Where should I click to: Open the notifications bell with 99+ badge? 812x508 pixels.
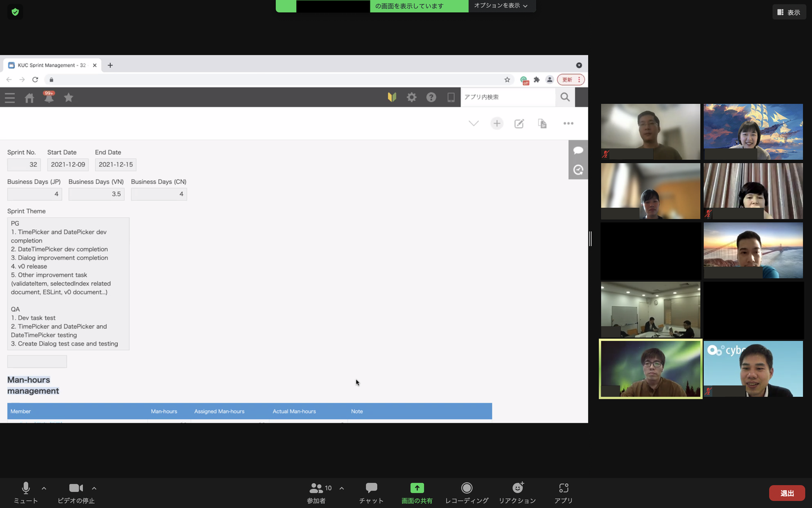(x=49, y=97)
